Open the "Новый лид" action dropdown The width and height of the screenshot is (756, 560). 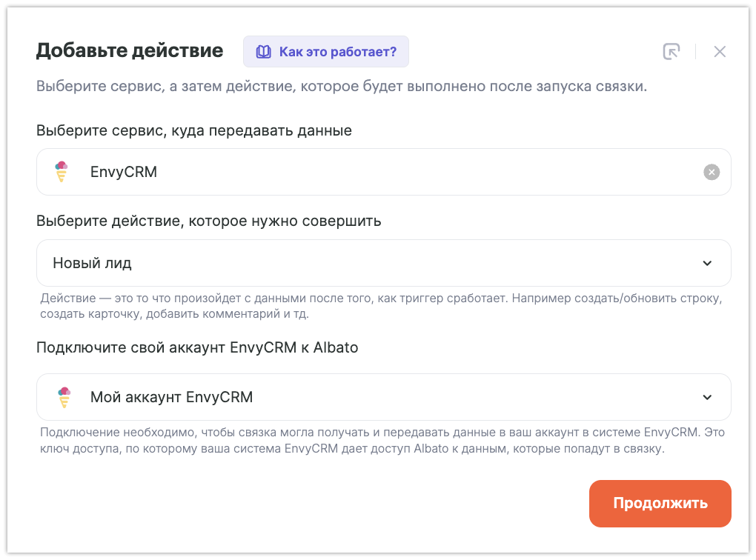coord(371,263)
